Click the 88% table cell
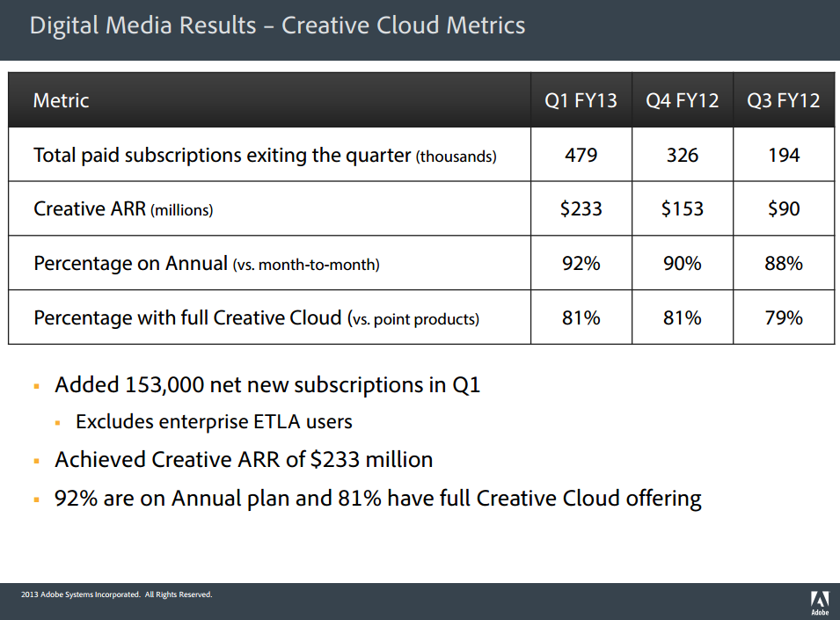The width and height of the screenshot is (840, 620). click(x=783, y=264)
